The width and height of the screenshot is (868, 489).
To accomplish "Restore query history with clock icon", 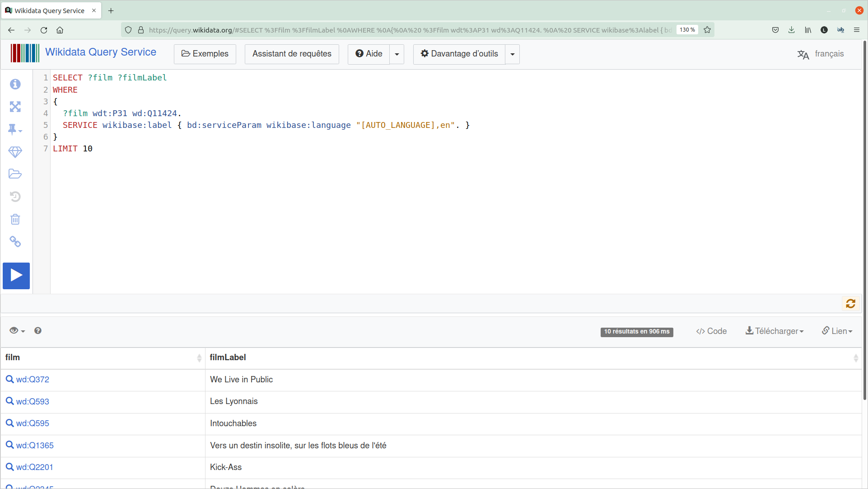I will (15, 197).
